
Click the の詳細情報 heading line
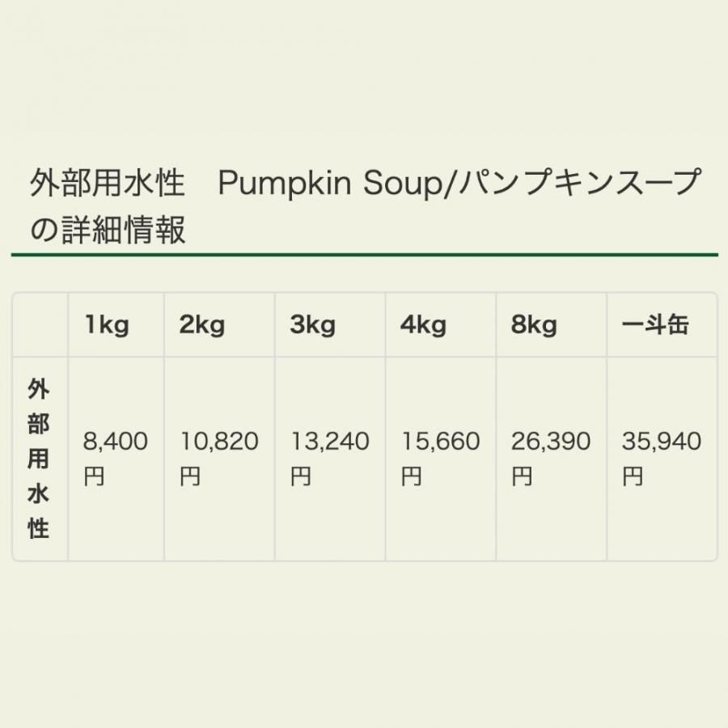(x=108, y=230)
